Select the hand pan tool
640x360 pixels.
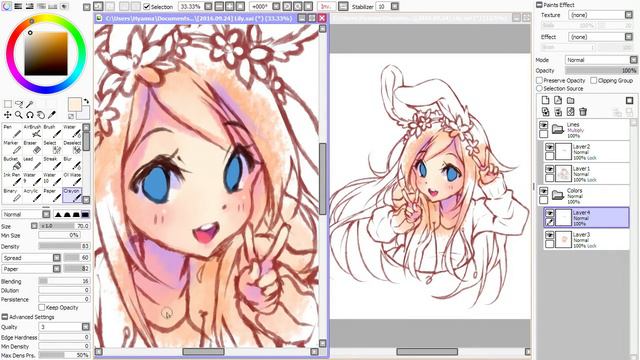41,115
